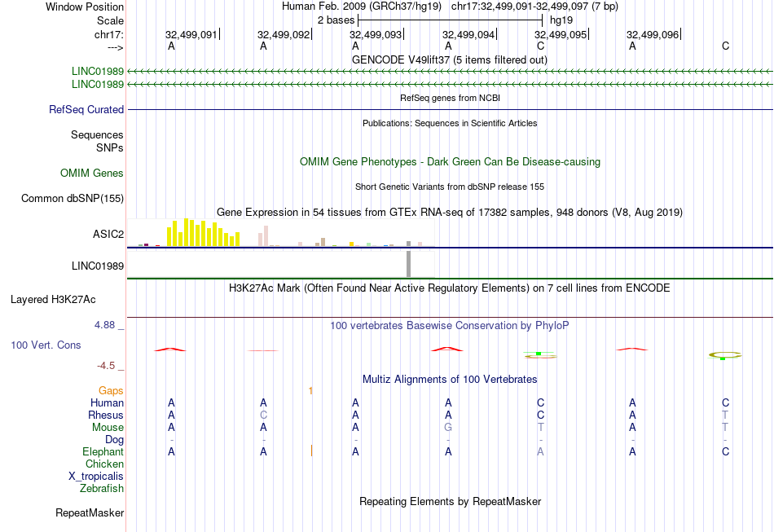Click the coordinate label 32,499,095
This screenshot has width=774, height=532.
(x=561, y=34)
